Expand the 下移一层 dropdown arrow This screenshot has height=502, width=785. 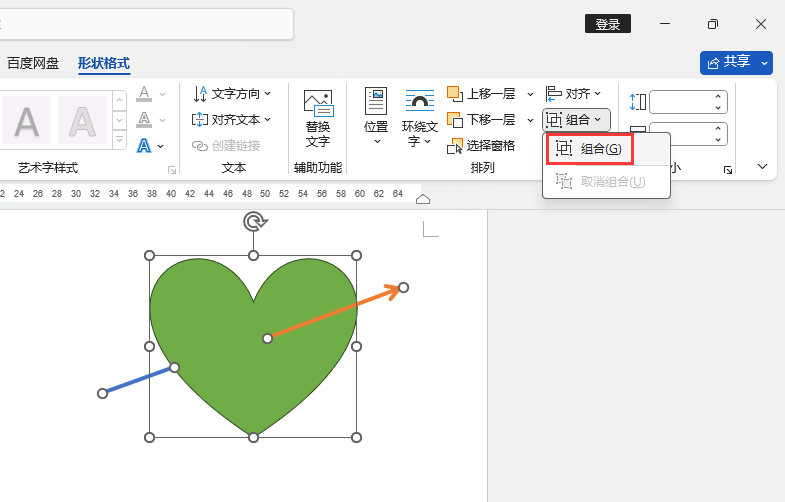(x=530, y=120)
